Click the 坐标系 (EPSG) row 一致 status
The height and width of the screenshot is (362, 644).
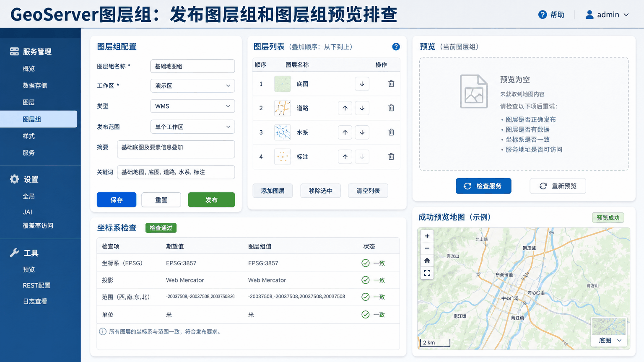373,263
